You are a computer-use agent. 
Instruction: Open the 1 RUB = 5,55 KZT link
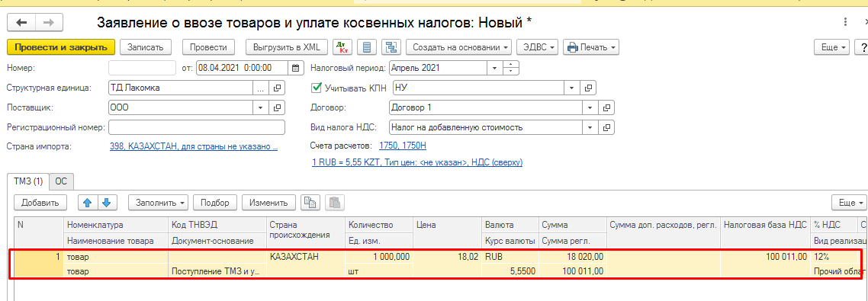tap(417, 162)
